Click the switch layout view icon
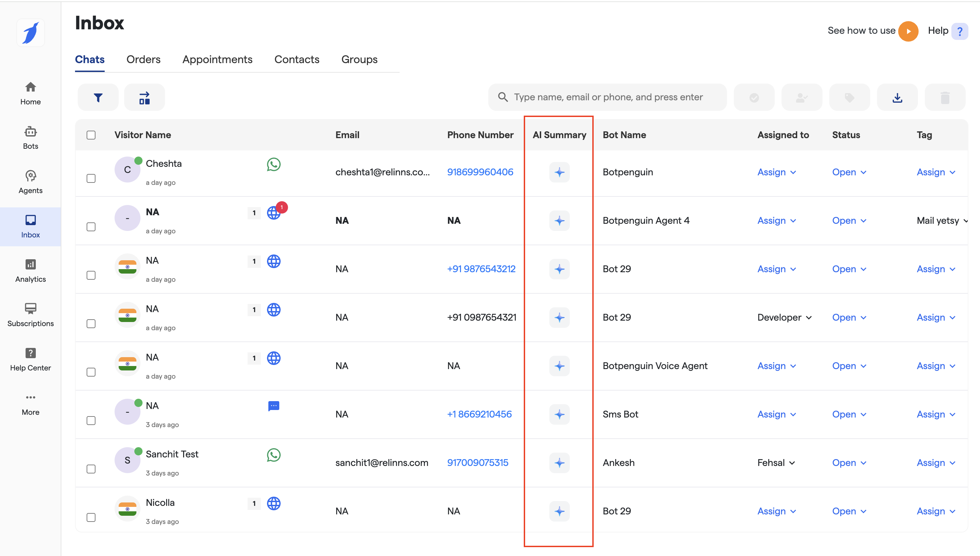Viewport: 980px width, 556px height. tap(144, 97)
